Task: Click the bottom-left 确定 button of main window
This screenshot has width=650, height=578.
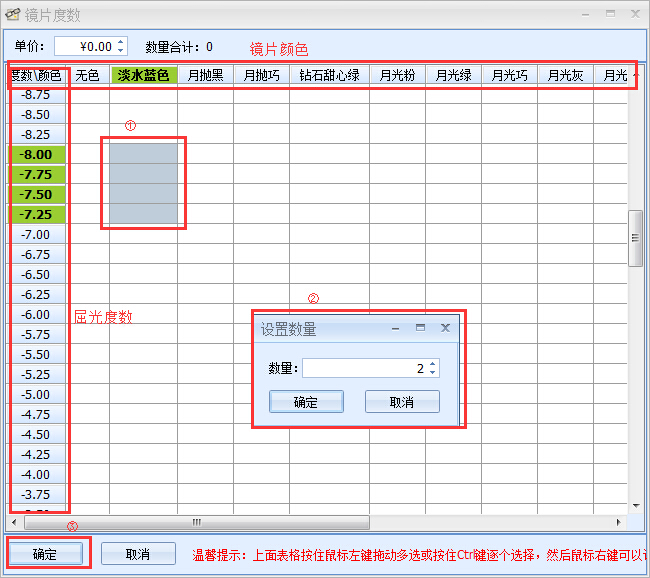Action: [x=44, y=554]
